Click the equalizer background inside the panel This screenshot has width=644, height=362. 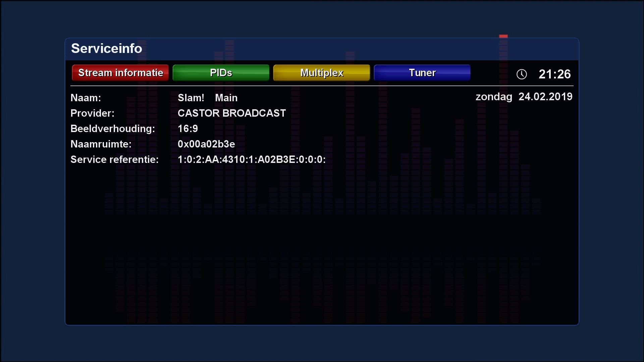pyautogui.click(x=302, y=235)
